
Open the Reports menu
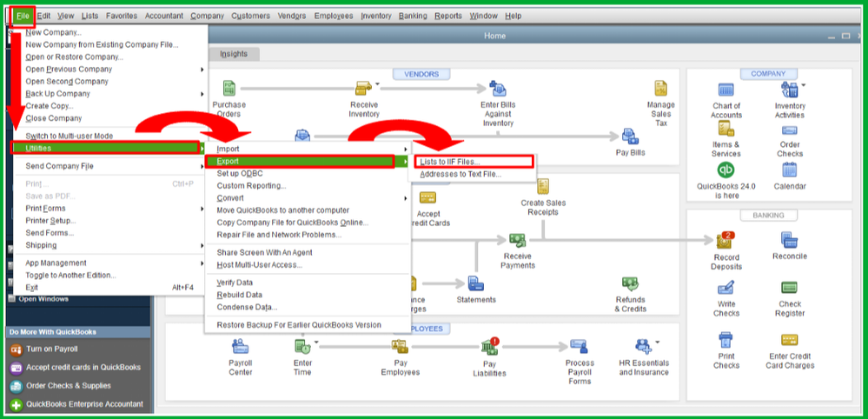click(447, 16)
